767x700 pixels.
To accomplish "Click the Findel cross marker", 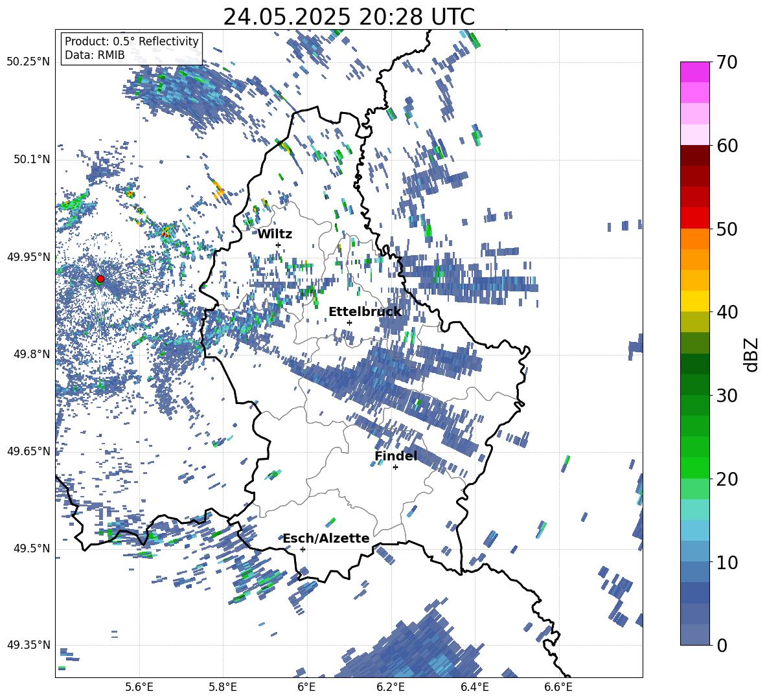I will (x=395, y=468).
